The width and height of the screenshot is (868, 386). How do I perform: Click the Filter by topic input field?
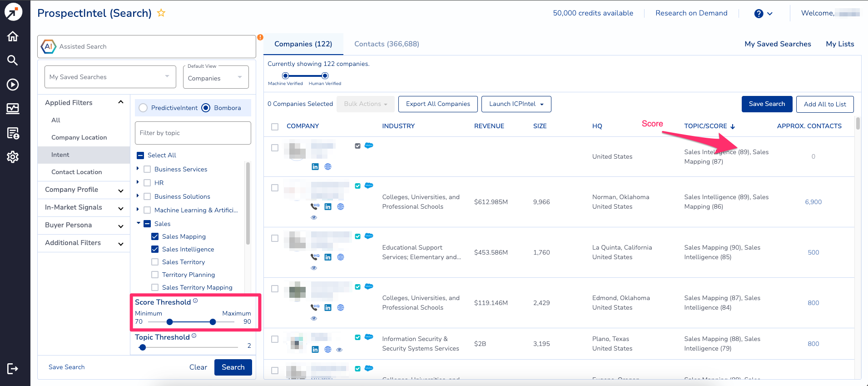click(193, 133)
